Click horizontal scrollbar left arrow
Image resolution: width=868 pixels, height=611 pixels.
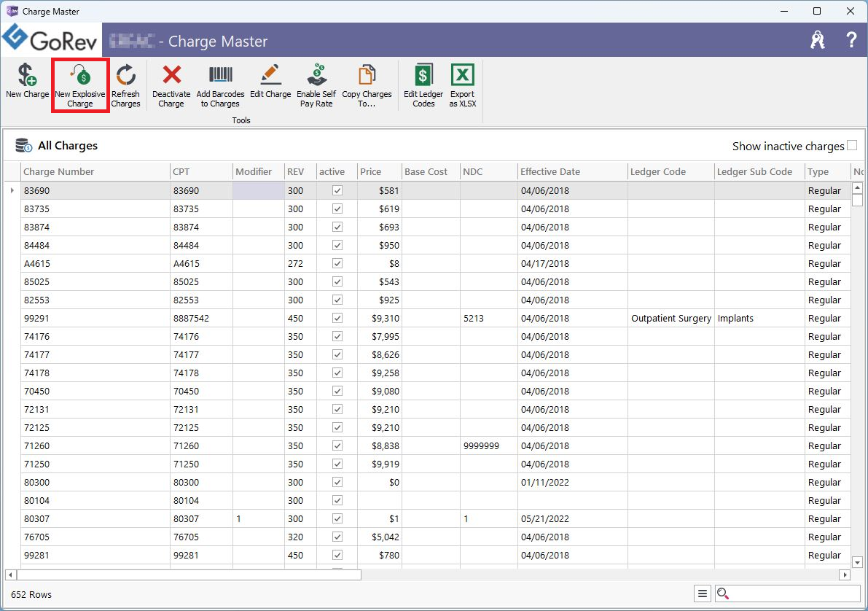(x=10, y=575)
